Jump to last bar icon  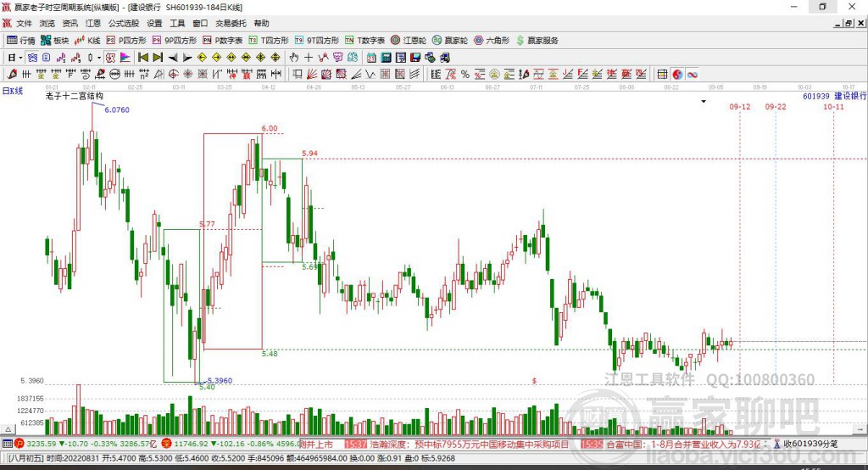[x=158, y=58]
